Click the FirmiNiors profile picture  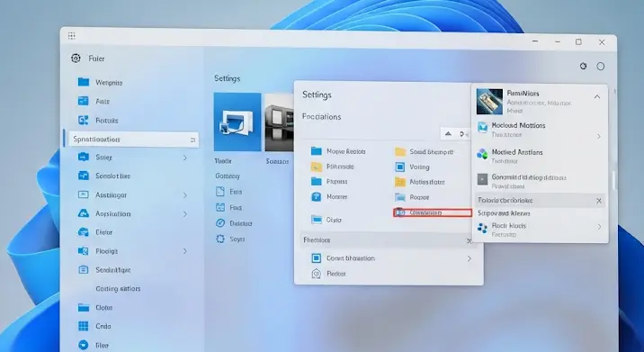point(489,101)
